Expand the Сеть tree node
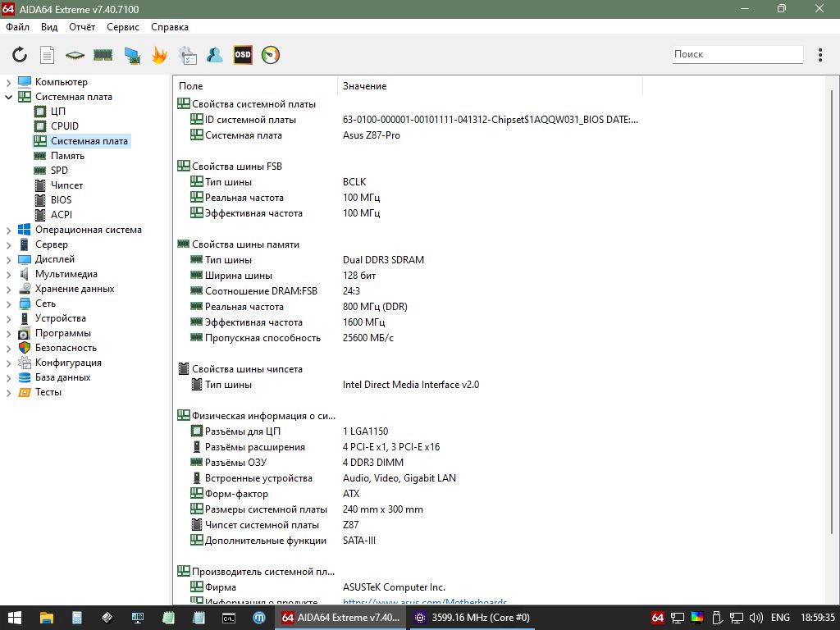This screenshot has width=840, height=630. 8,304
